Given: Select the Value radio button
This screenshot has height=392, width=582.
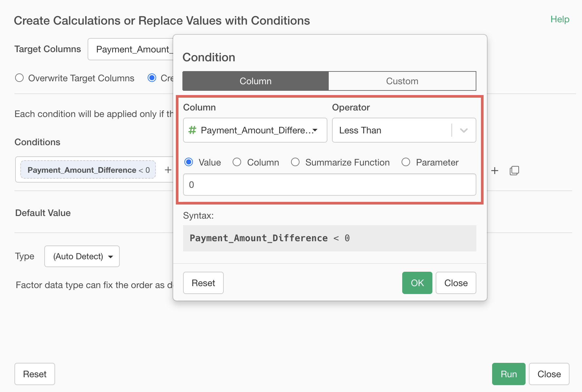Looking at the screenshot, I should point(189,162).
